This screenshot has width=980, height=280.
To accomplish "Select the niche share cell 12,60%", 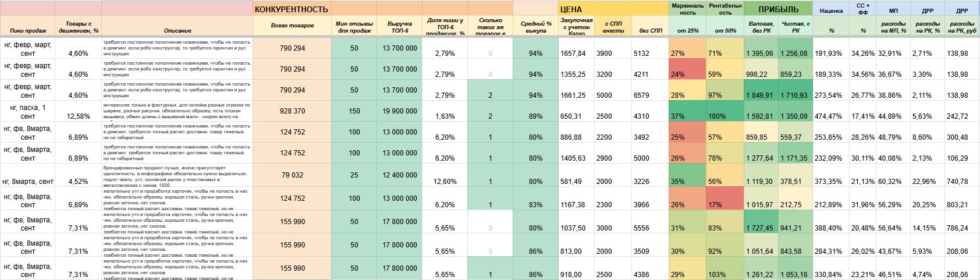I will point(445,175).
